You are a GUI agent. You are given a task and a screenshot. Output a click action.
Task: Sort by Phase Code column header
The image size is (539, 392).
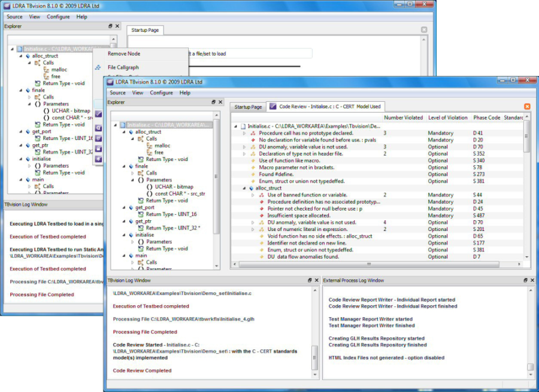[x=486, y=117]
